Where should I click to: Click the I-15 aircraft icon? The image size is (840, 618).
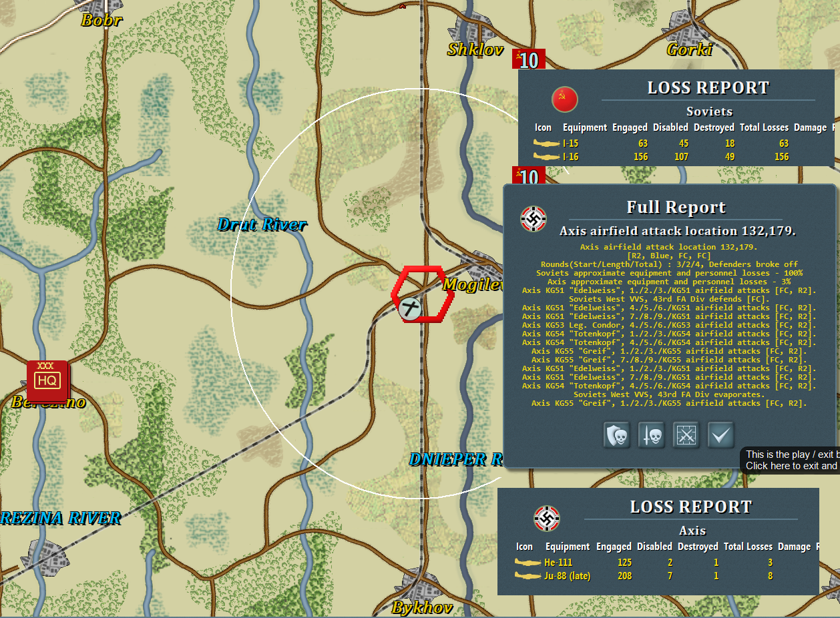click(546, 143)
